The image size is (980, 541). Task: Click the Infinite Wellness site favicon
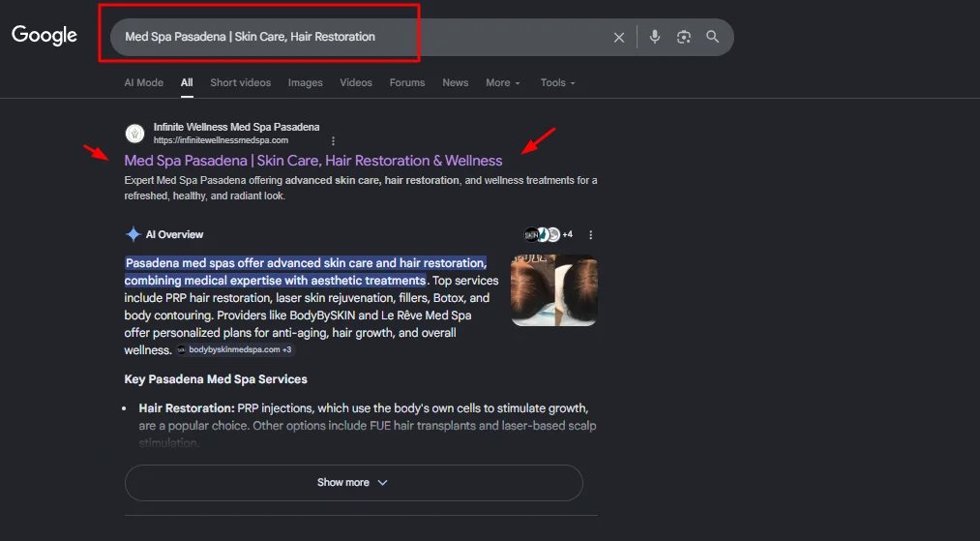(135, 134)
